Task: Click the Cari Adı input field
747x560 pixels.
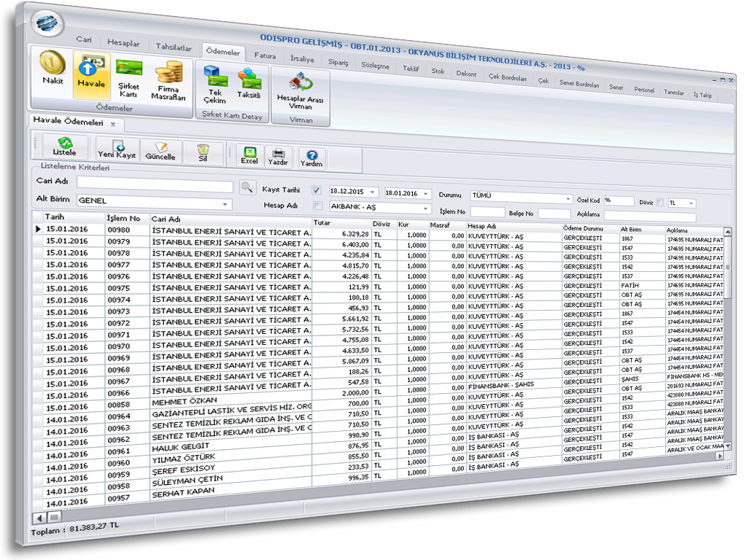Action: [155, 184]
